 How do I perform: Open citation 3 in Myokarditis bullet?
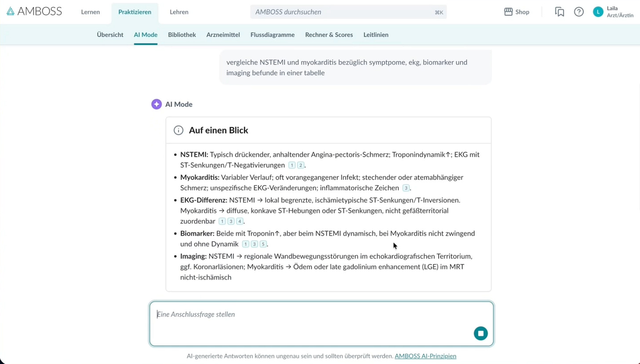[x=406, y=188]
